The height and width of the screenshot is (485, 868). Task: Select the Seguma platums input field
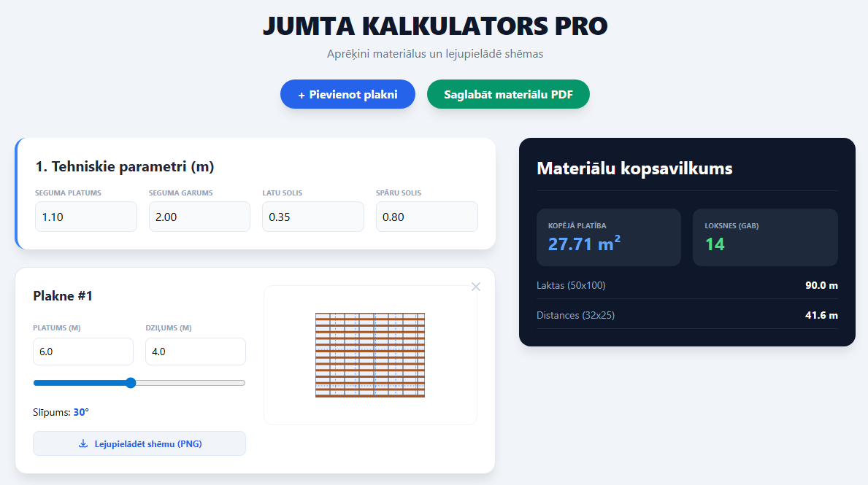(x=85, y=217)
